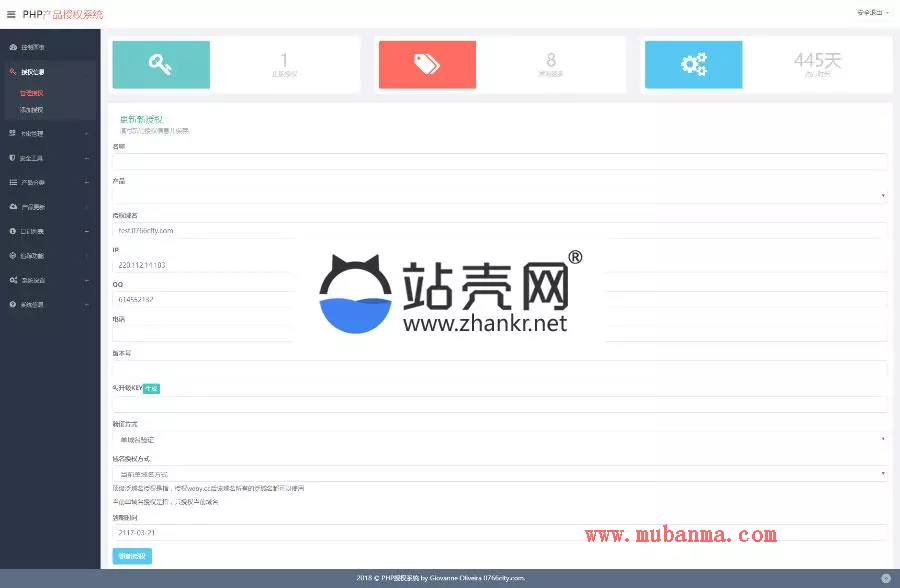Viewport: 900px width, 588px height.
Task: Click the red tags icon tile
Action: (x=427, y=65)
